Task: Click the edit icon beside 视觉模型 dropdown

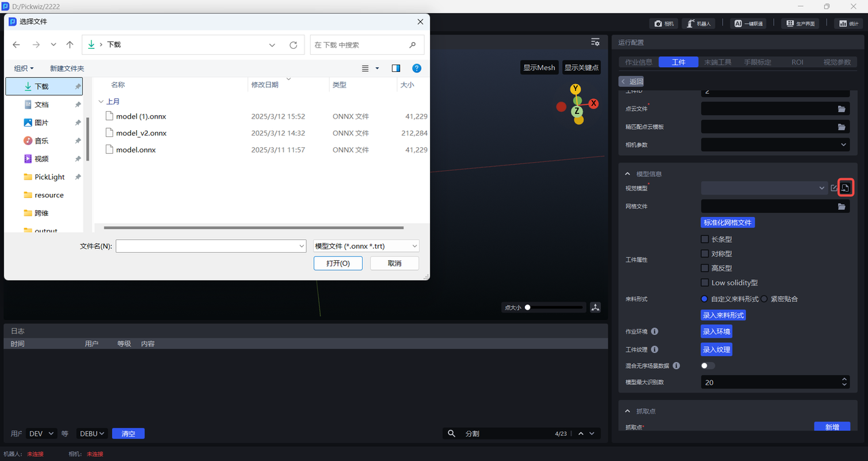Action: click(834, 188)
